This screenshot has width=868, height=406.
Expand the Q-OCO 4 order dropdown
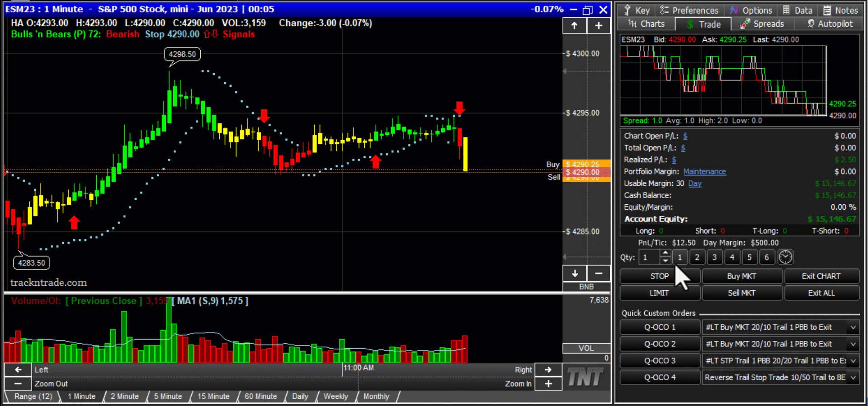(853, 378)
